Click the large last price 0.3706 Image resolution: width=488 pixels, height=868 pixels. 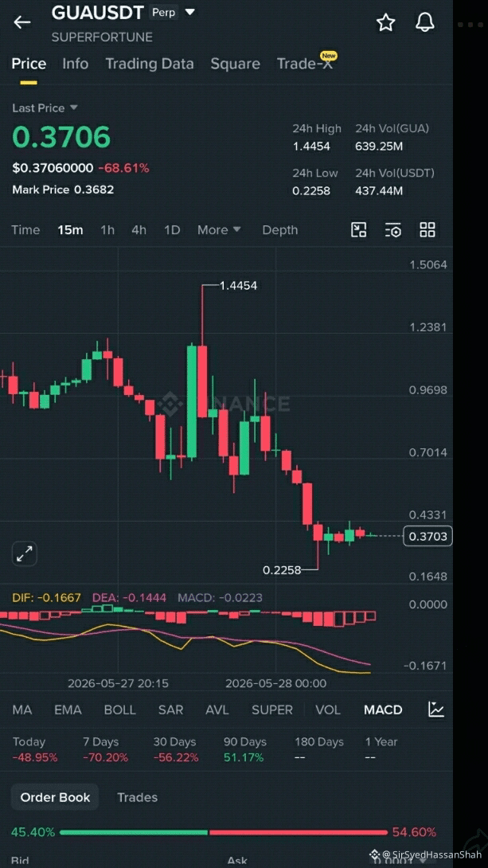coord(61,137)
